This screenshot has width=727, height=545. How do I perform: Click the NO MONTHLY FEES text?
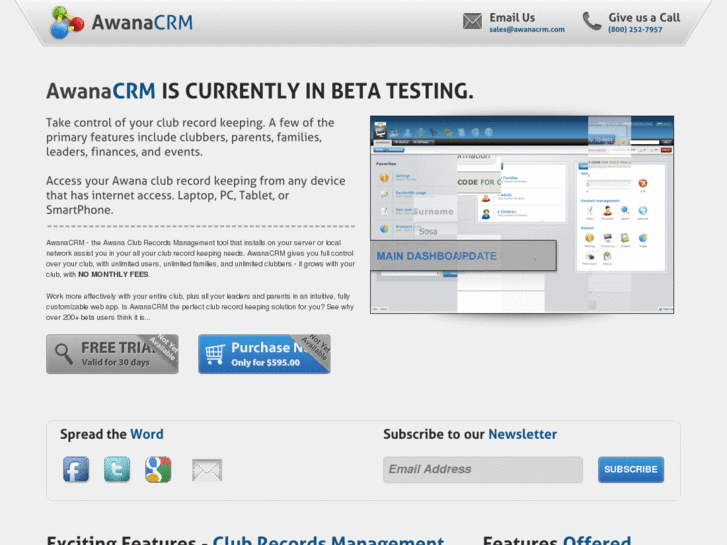coord(113,274)
